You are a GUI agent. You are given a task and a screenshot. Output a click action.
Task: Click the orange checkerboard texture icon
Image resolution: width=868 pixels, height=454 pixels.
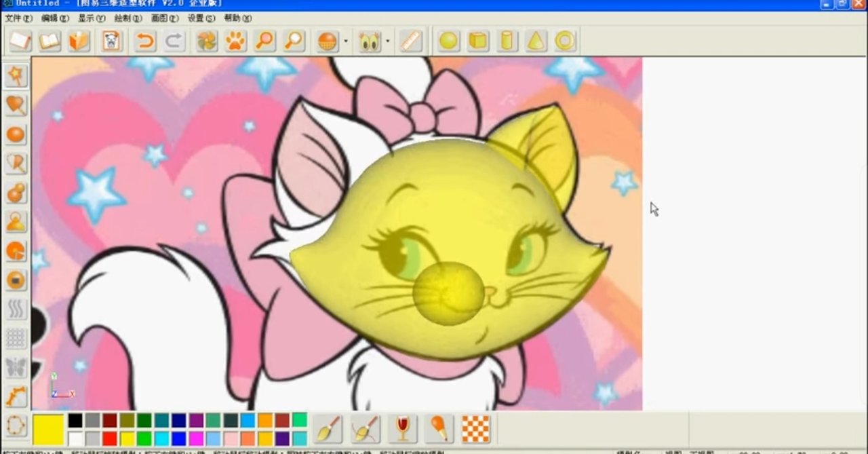pyautogui.click(x=476, y=429)
